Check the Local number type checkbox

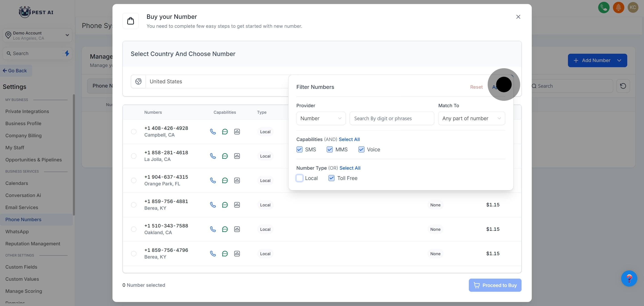[x=299, y=178]
